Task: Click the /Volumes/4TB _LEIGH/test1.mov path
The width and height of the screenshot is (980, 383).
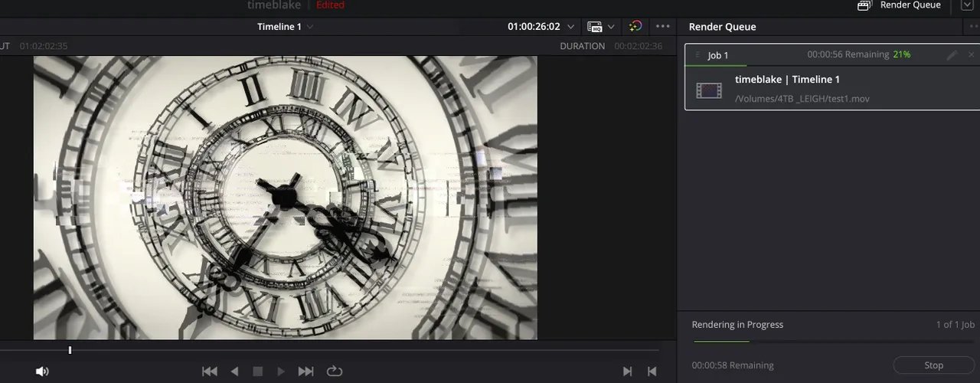Action: point(802,99)
